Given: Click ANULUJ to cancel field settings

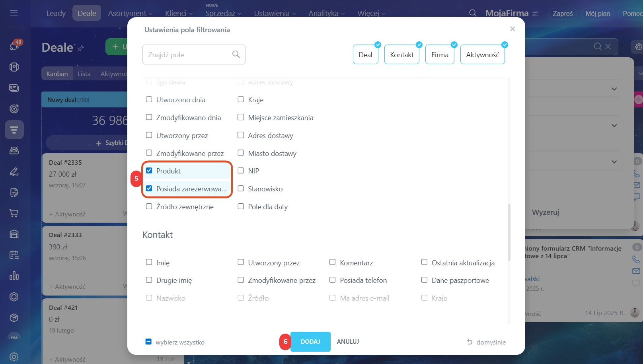Looking at the screenshot, I should point(348,342).
